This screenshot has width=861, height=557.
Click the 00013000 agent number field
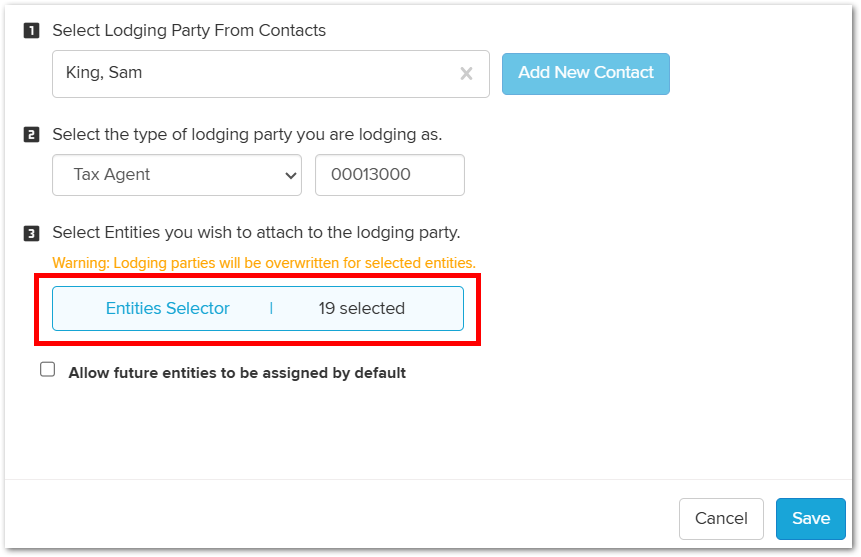(x=390, y=175)
